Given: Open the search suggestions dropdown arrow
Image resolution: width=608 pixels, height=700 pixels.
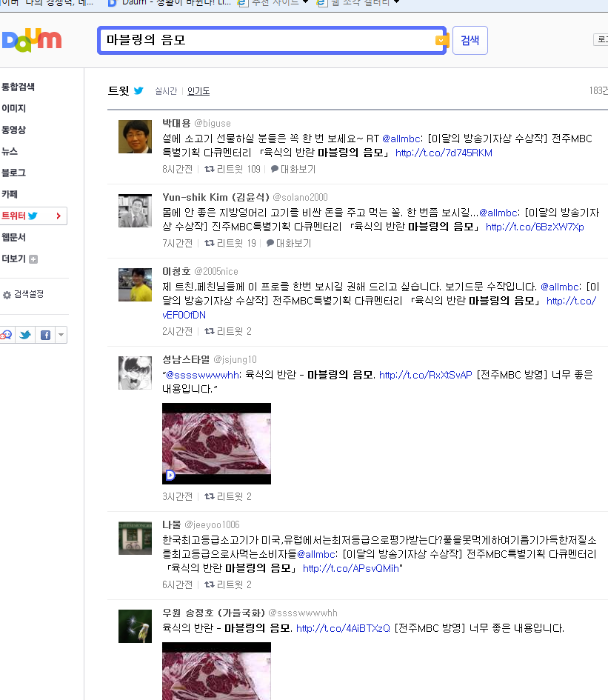Looking at the screenshot, I should pyautogui.click(x=441, y=41).
